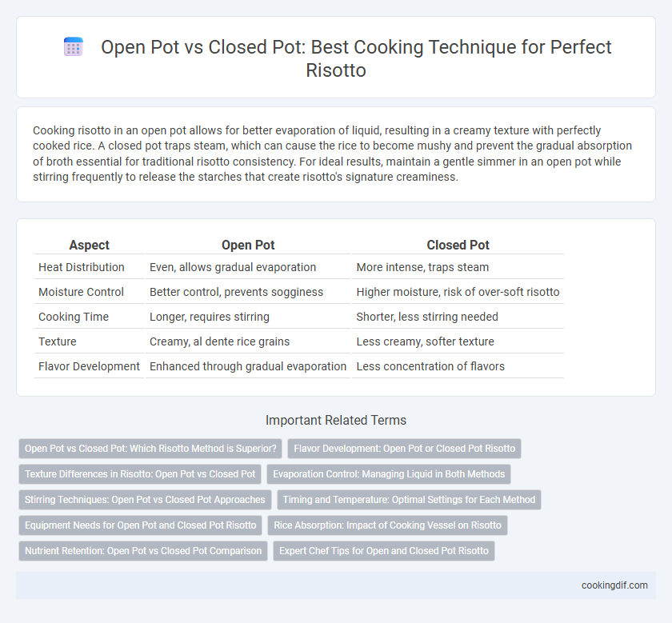Open 'Evaporation Control: Managing Liquid' tag
The width and height of the screenshot is (672, 623).
pos(389,474)
